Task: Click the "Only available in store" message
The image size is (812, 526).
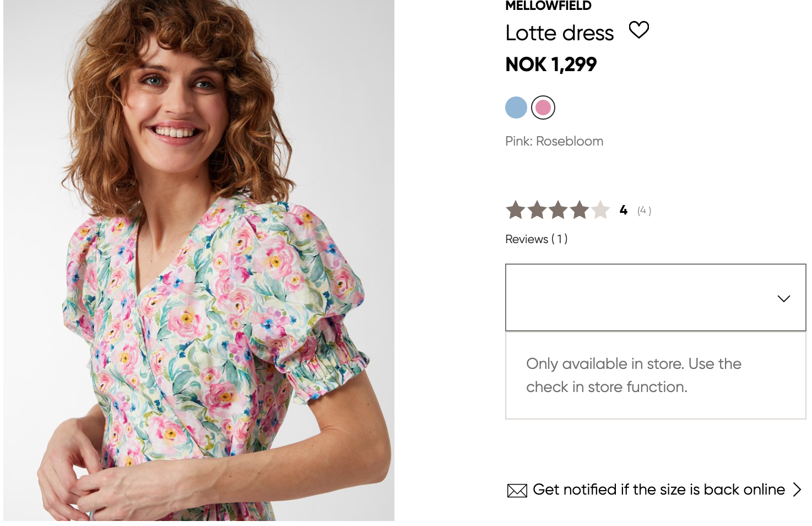Action: tap(634, 375)
